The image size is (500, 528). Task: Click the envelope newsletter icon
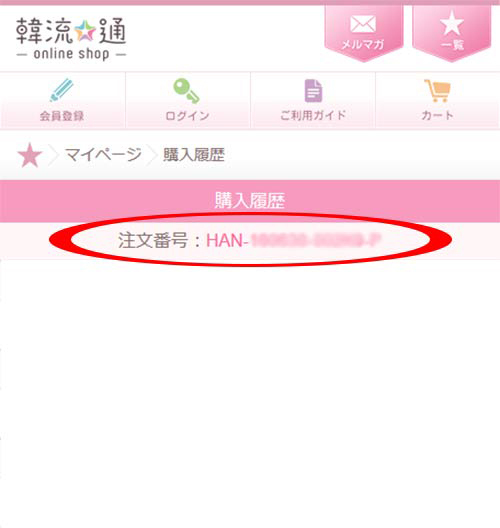(x=363, y=24)
